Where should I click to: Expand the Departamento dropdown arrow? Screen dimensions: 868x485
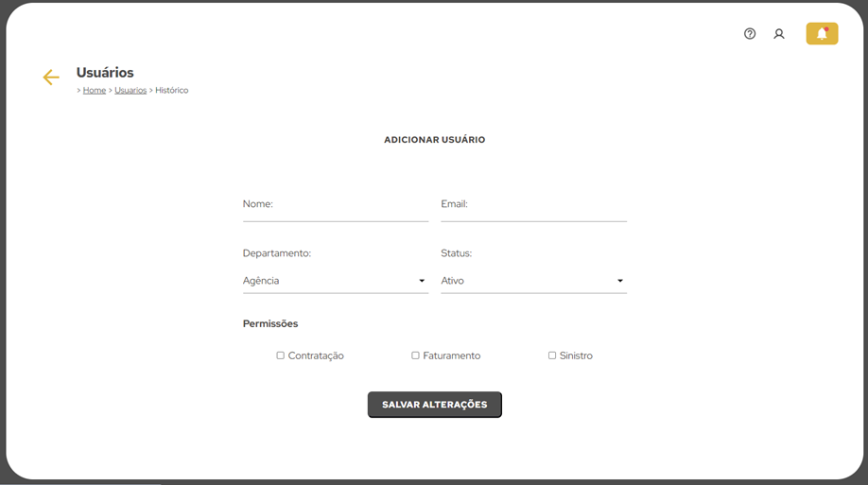point(422,281)
